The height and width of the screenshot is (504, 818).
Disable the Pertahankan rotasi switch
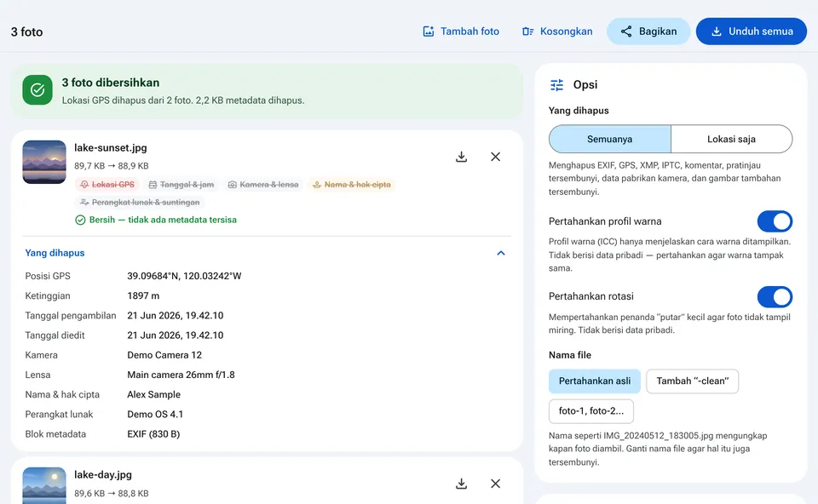pos(775,296)
